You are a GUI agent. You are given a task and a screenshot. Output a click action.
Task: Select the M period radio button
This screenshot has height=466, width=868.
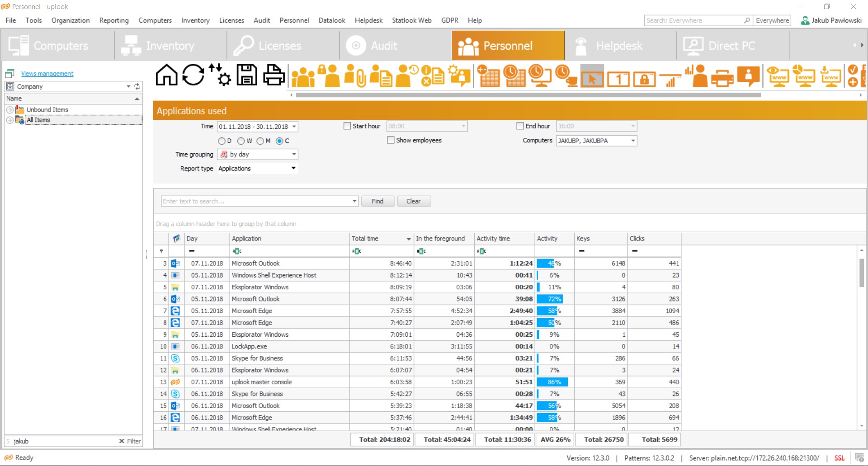tap(260, 141)
